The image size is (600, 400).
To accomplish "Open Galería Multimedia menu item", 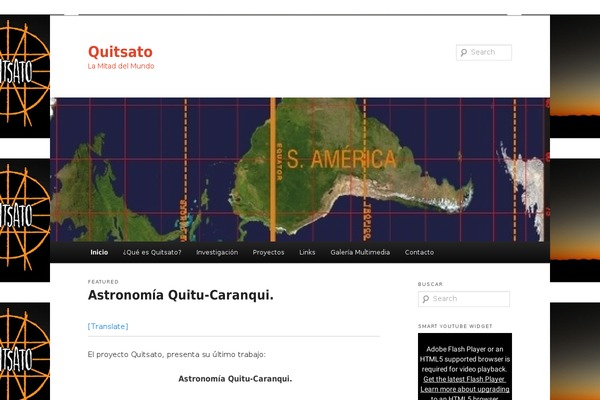I will click(x=360, y=252).
